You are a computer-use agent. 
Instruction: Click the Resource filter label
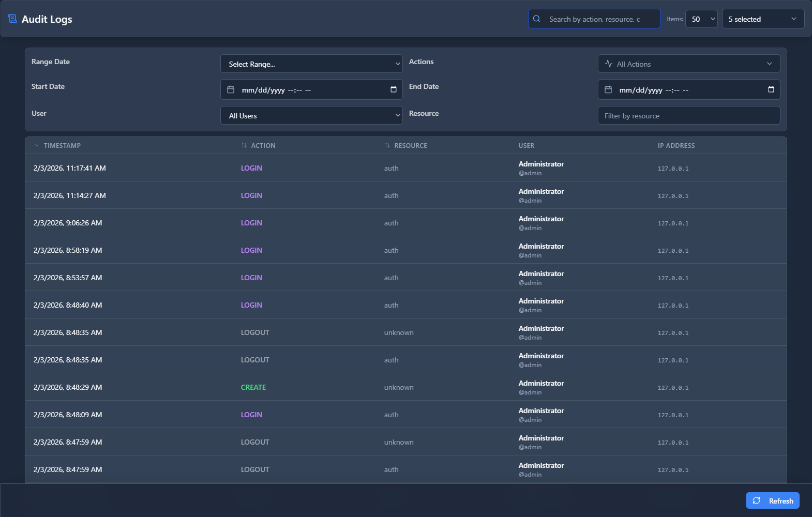[424, 113]
